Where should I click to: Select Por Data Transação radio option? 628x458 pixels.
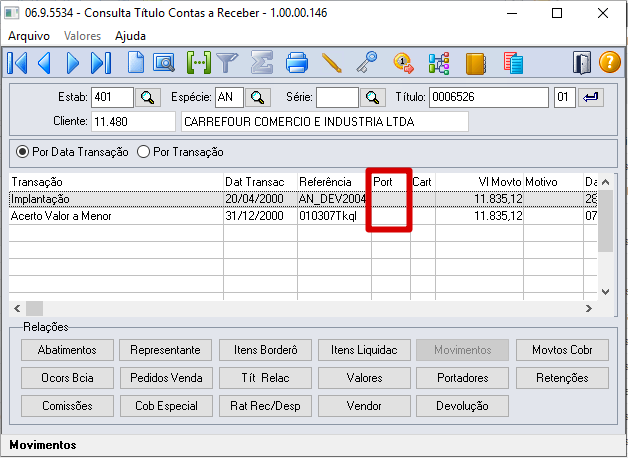click(x=72, y=152)
